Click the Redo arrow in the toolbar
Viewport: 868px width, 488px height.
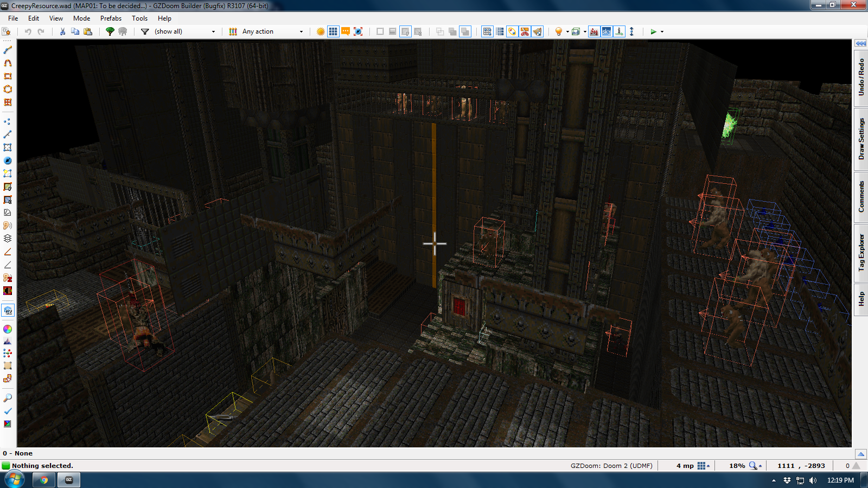tap(41, 31)
